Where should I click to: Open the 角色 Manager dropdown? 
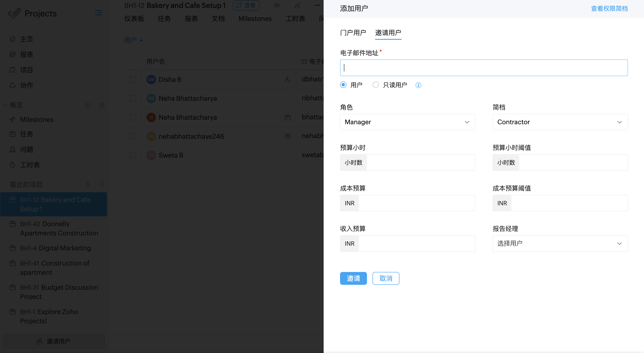[x=407, y=122]
